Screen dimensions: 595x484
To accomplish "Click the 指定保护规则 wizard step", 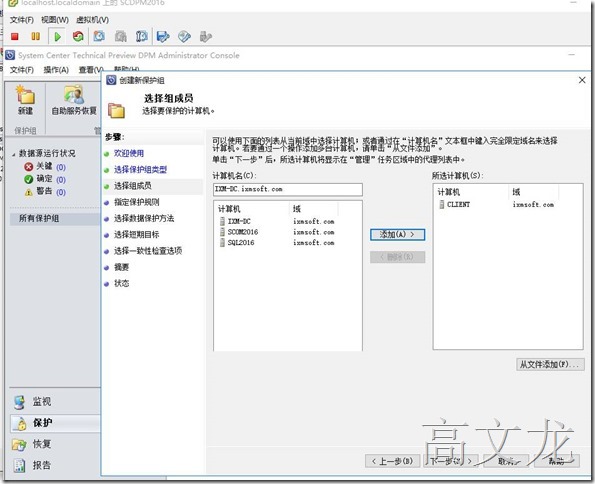I will 137,202.
